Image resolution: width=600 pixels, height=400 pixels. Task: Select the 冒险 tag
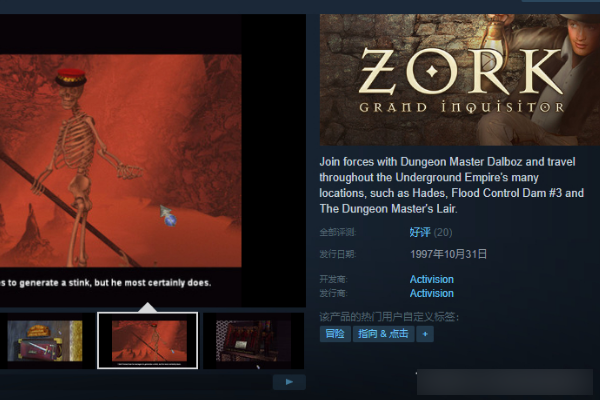click(x=335, y=334)
